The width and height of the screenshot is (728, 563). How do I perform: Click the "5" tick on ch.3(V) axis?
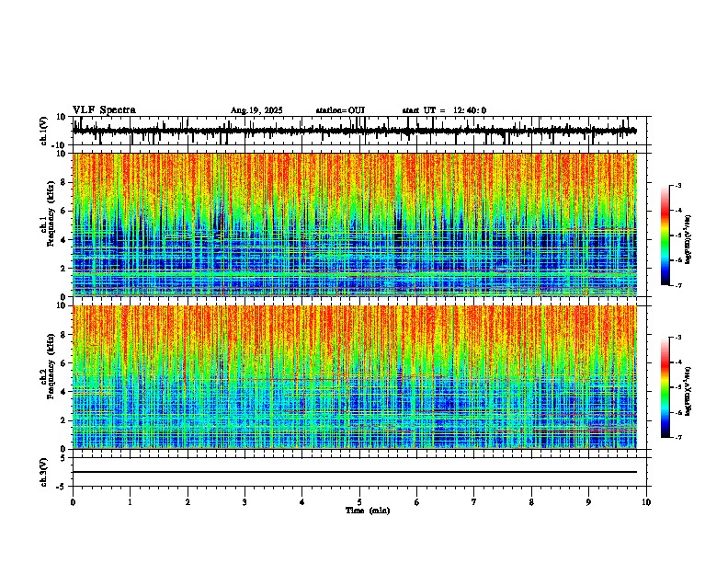tap(63, 457)
